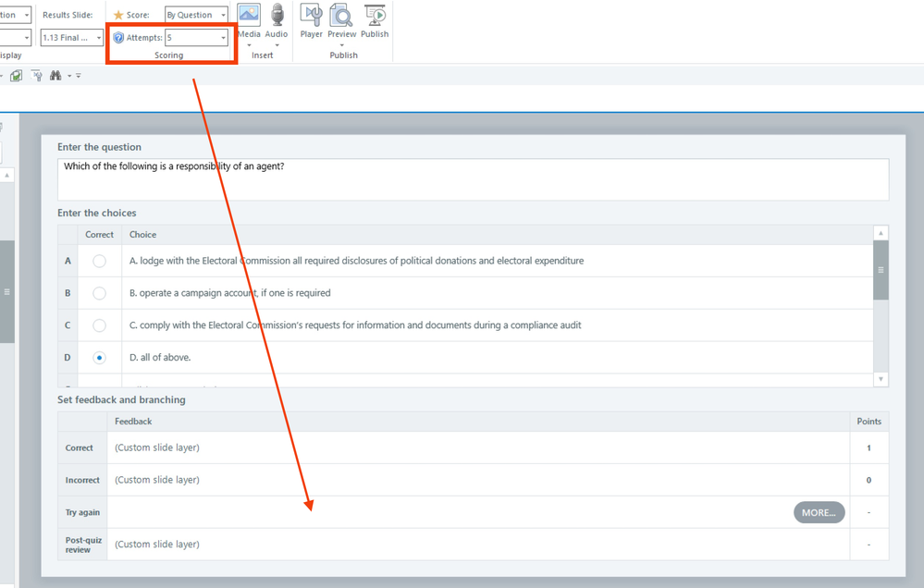Click the row A letter label
The width and height of the screenshot is (924, 588).
pos(68,261)
